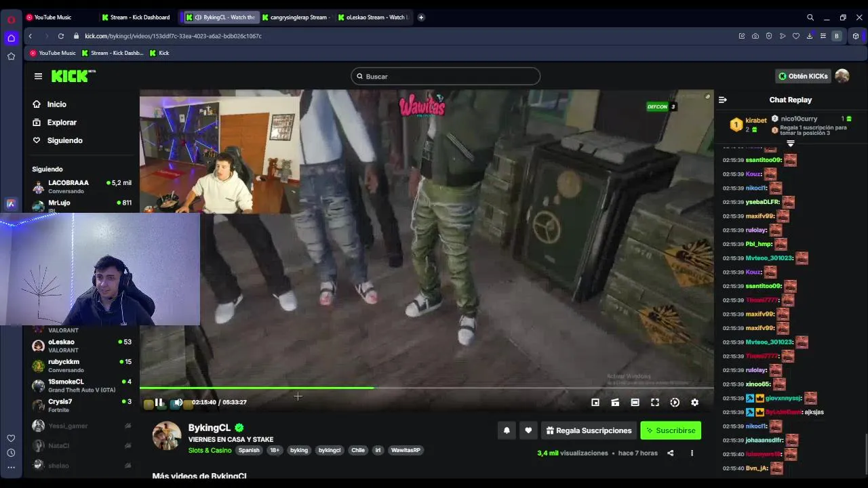868x488 pixels.
Task: Share the video with the share icon
Action: click(671, 453)
